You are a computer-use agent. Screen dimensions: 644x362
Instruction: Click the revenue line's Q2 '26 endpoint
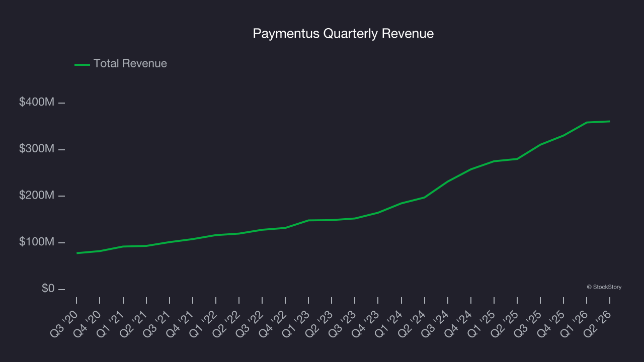(610, 121)
